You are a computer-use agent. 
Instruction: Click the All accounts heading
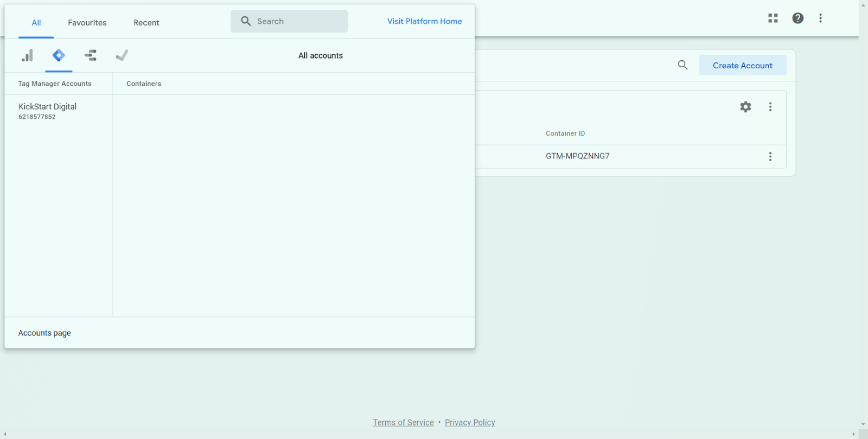(x=321, y=55)
